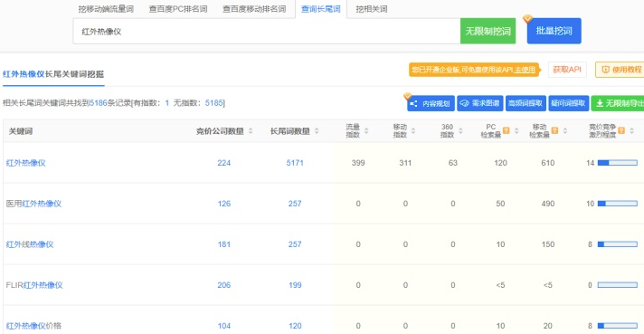Open the 使用教程 button
The height and width of the screenshot is (334, 644).
620,70
